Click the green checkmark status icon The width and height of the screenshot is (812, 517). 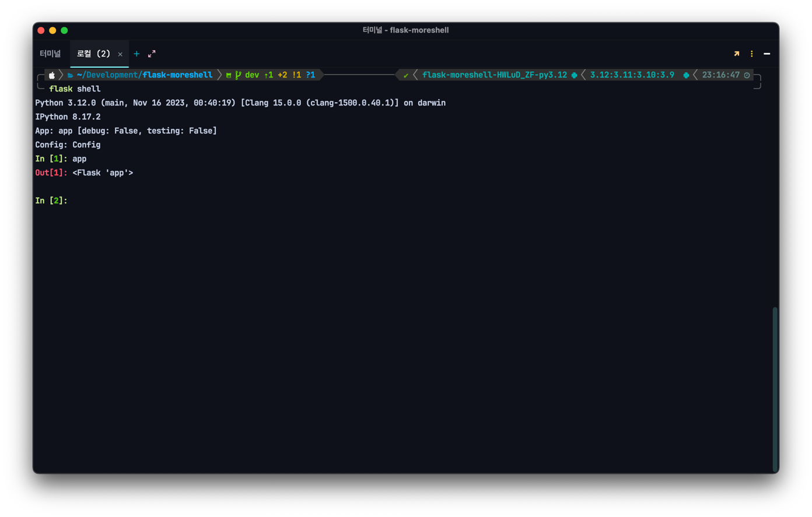click(406, 75)
